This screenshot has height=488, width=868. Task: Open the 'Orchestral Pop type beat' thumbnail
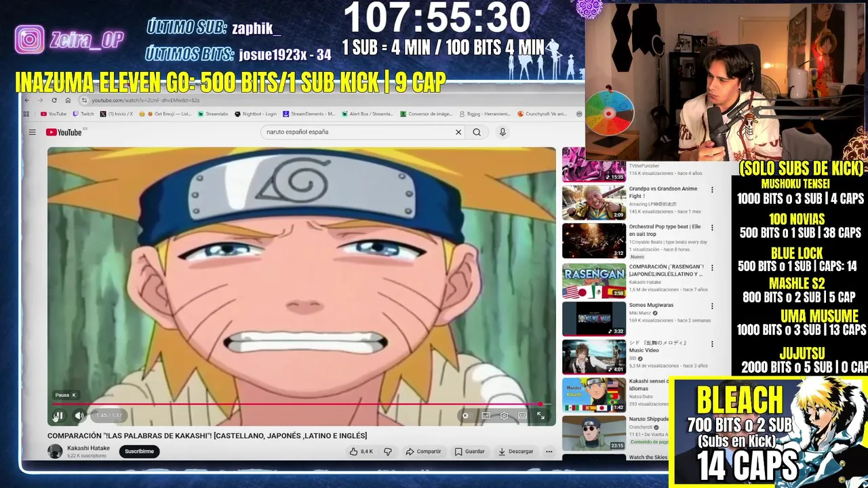[x=593, y=241]
